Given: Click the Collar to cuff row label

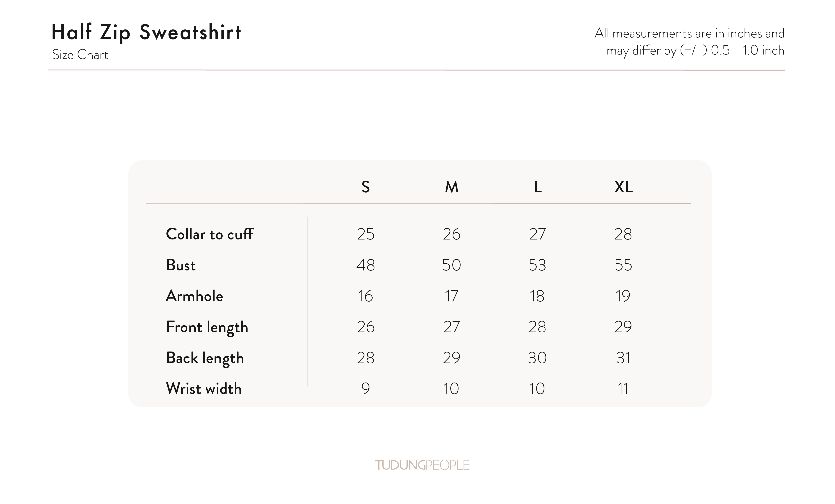Looking at the screenshot, I should [209, 234].
